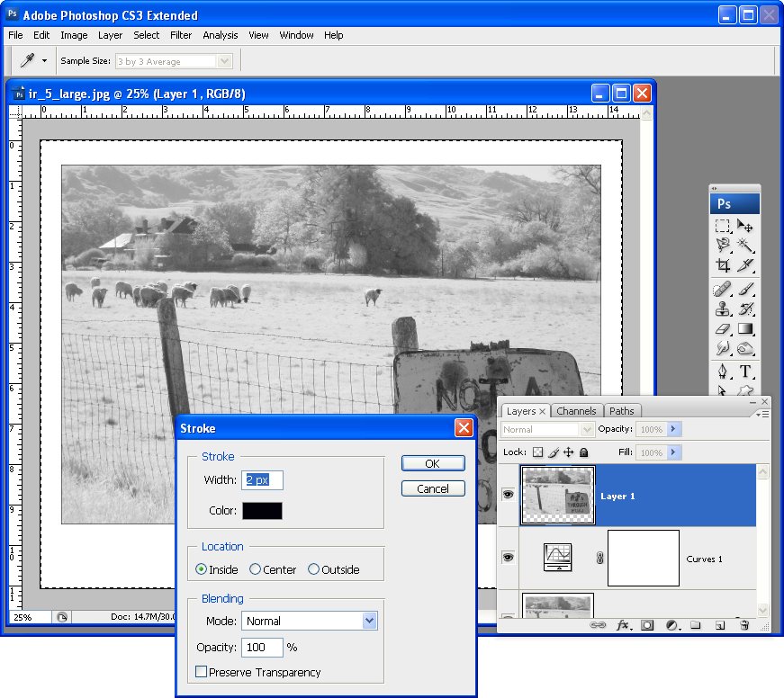Select the Clone Stamp tool

[x=723, y=309]
